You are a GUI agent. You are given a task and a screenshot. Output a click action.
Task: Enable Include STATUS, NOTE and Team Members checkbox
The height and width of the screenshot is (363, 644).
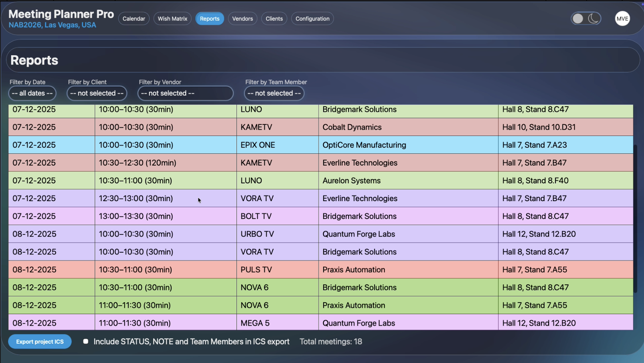(85, 342)
